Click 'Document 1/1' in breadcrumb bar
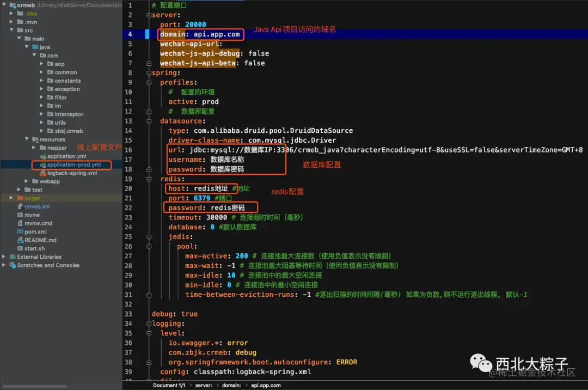588x390 pixels. tap(169, 385)
